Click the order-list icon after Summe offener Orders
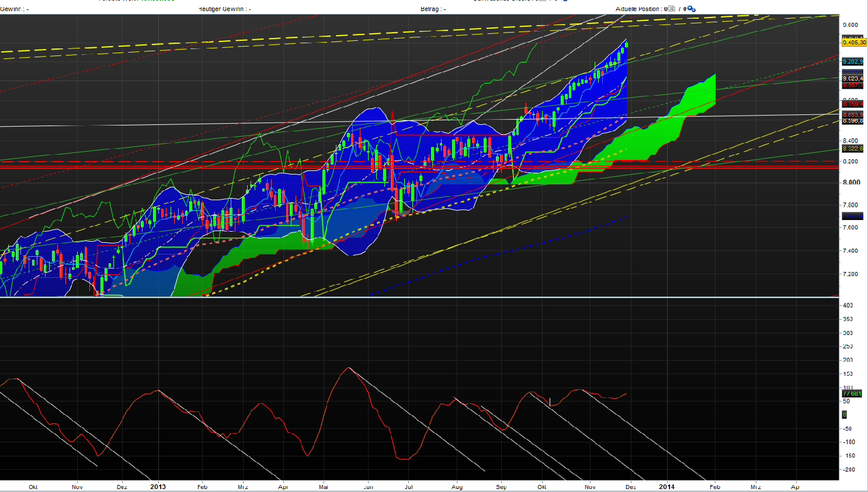This screenshot has width=868, height=492. [543, 2]
